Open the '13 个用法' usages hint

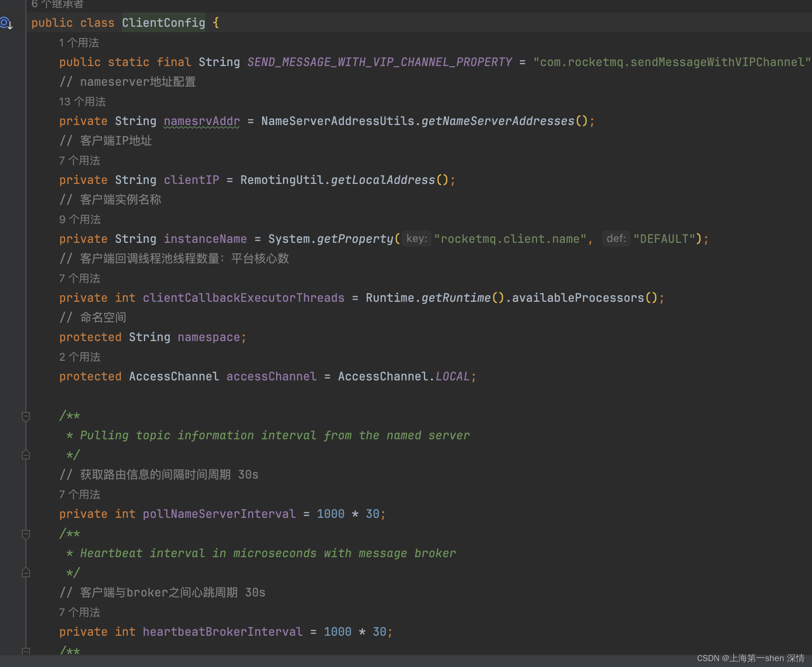pyautogui.click(x=82, y=102)
